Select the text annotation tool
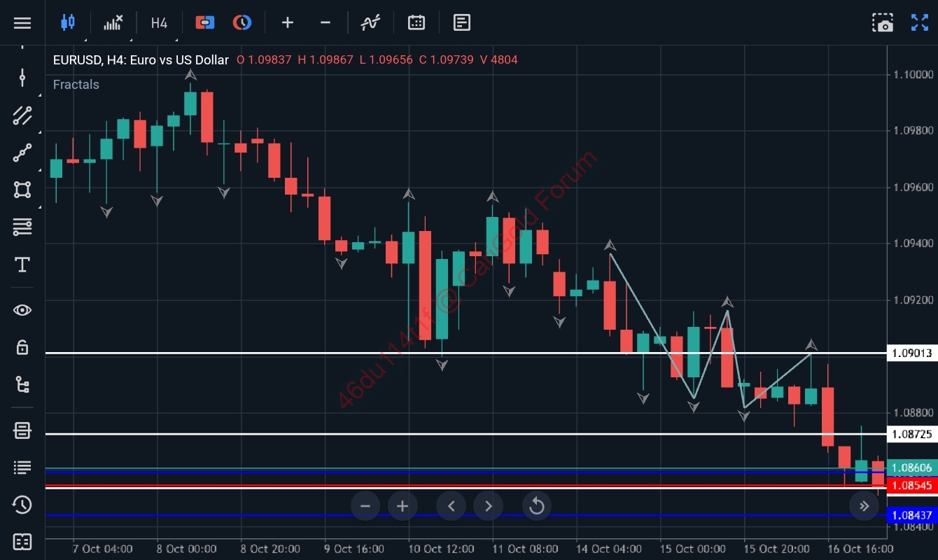Screen dimensions: 938x560 click(x=22, y=265)
